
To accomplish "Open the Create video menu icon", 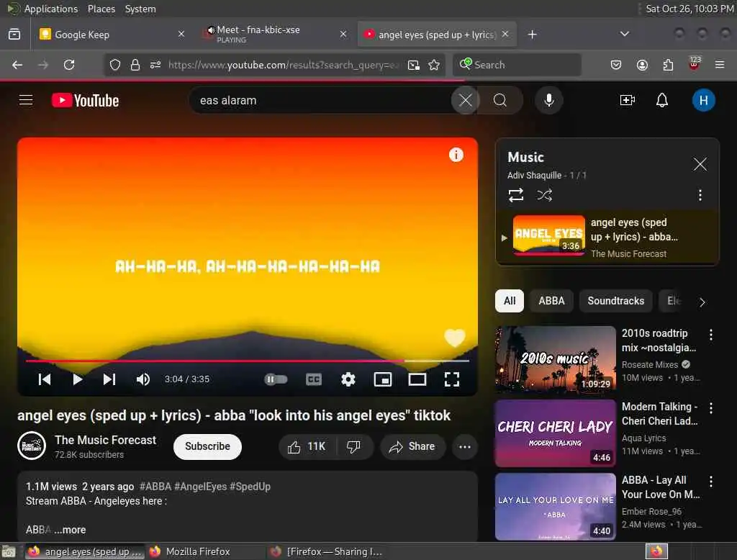I will point(628,100).
